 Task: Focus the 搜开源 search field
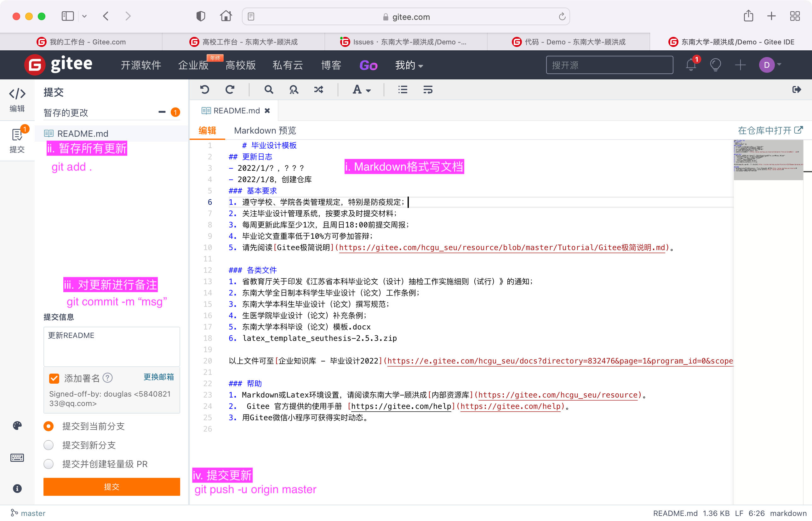(x=609, y=65)
